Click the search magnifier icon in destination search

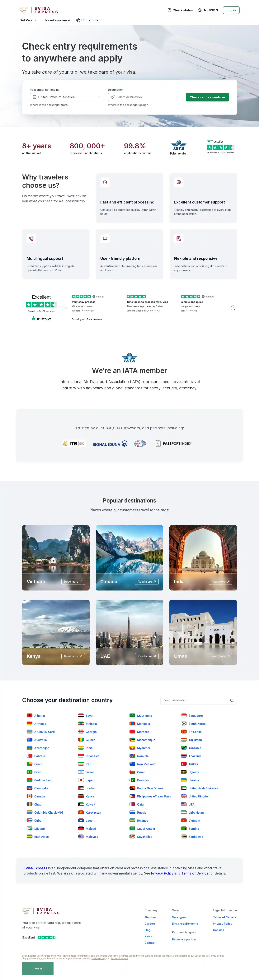tap(232, 700)
